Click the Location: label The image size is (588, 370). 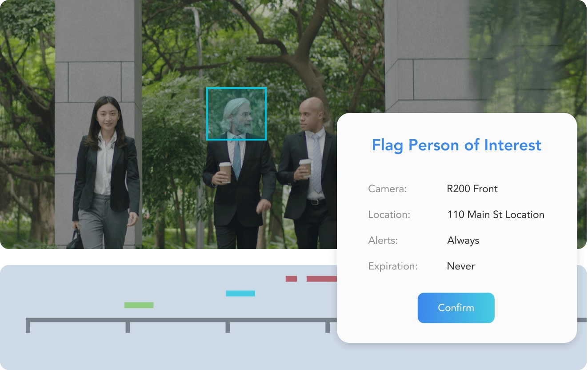point(389,215)
